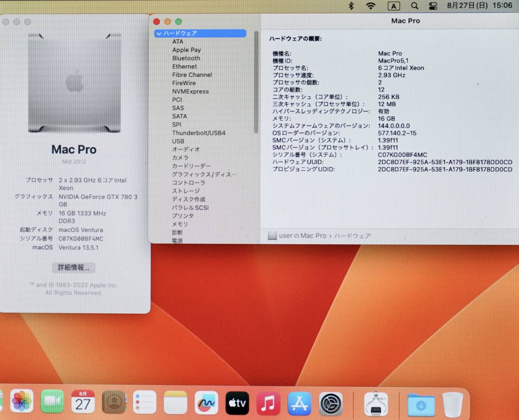Select プリンタ in the sidebar
The width and height of the screenshot is (519, 420).
(x=183, y=216)
